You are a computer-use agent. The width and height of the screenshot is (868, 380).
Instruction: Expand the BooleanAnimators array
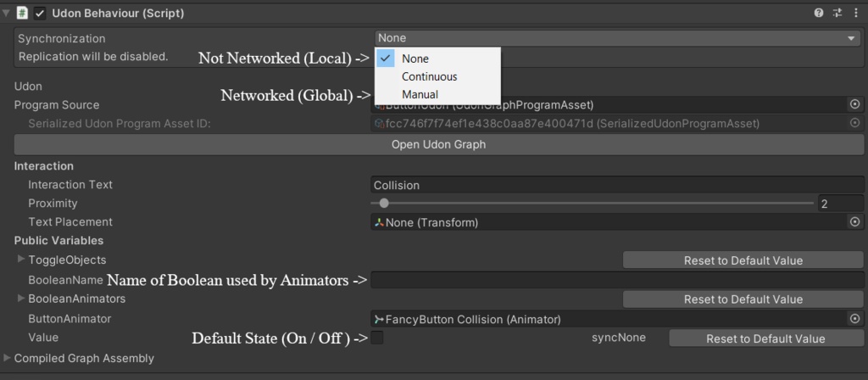(21, 299)
